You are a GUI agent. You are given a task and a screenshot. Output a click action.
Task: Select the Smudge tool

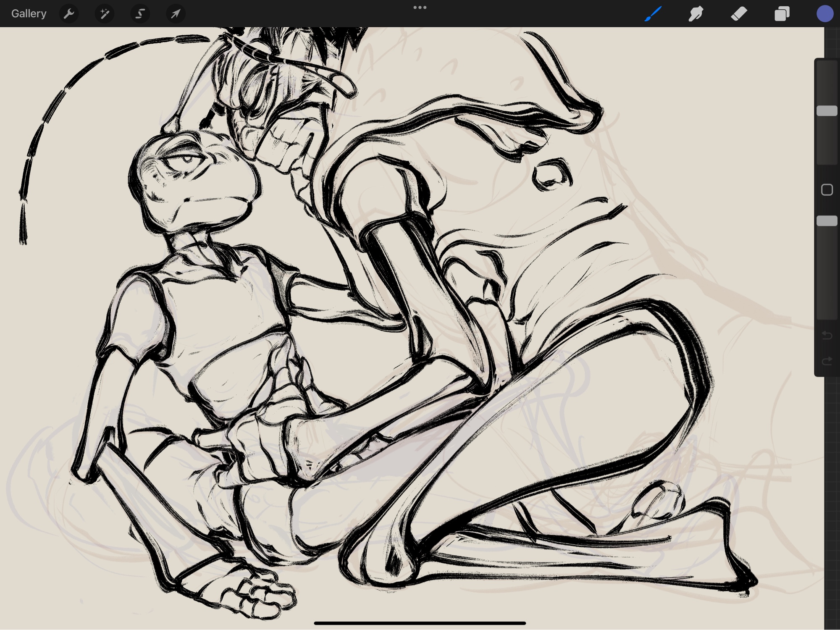click(x=696, y=14)
